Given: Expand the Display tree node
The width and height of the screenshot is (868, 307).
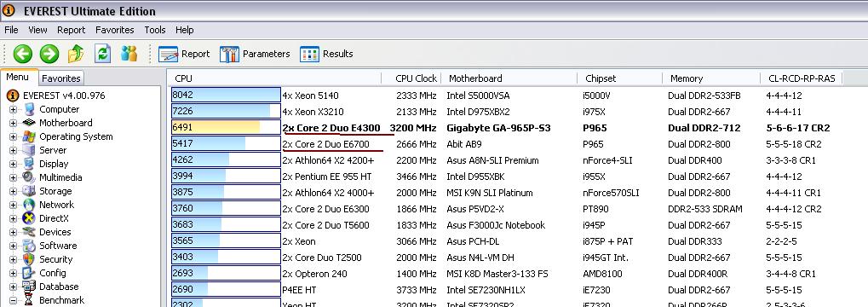Looking at the screenshot, I should click(14, 164).
